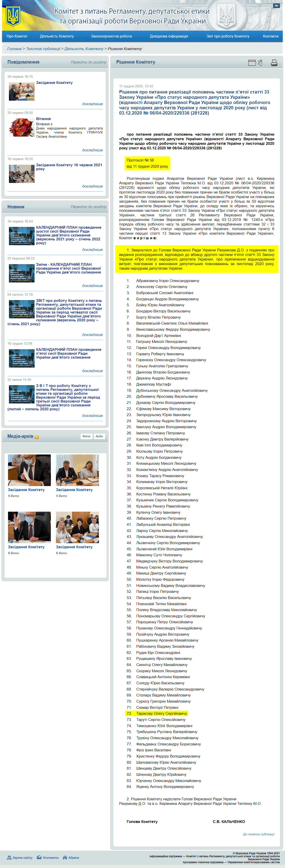285x868 pixels.
Task: Open the Про Комітет menu
Action: pos(17,36)
